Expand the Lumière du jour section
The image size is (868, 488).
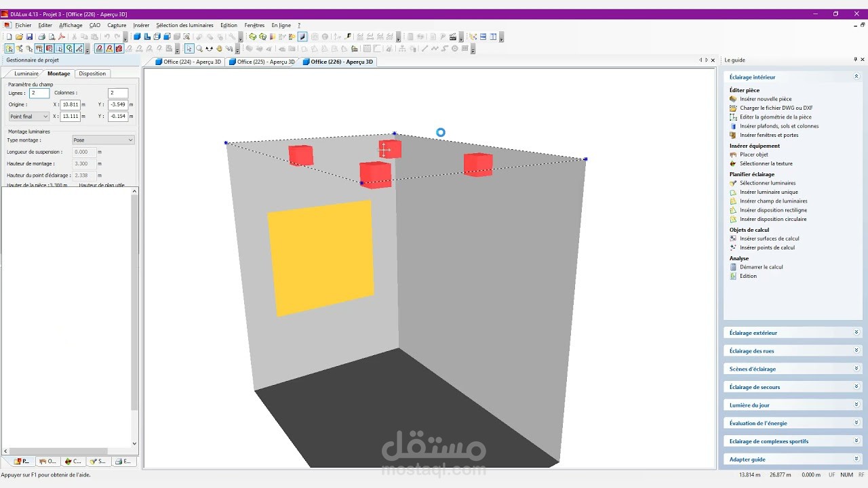coord(856,405)
